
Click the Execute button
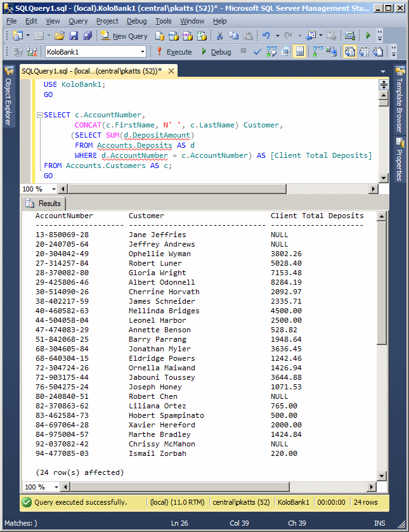[x=174, y=51]
